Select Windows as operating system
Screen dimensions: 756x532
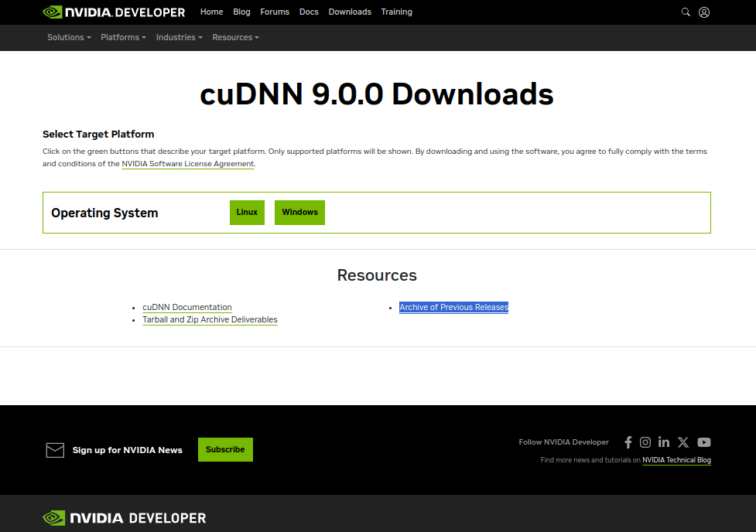tap(300, 213)
